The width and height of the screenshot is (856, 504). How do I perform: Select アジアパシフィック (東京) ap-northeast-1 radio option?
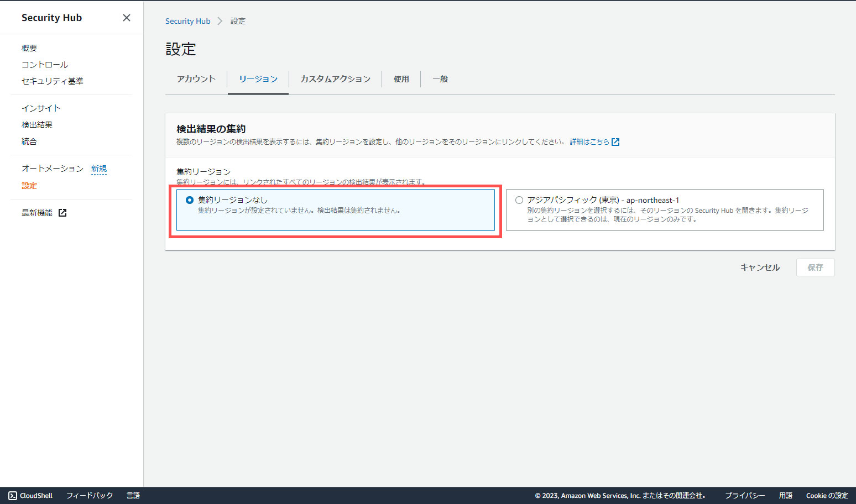coord(519,200)
